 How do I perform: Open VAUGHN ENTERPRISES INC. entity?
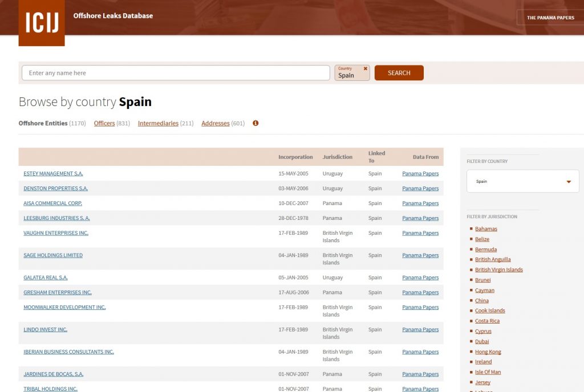point(56,233)
